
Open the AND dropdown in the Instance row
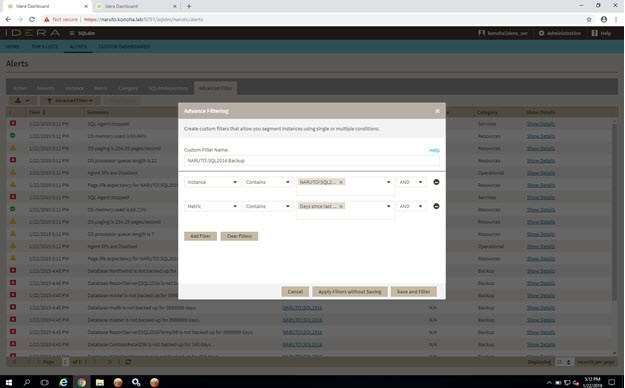(411, 182)
